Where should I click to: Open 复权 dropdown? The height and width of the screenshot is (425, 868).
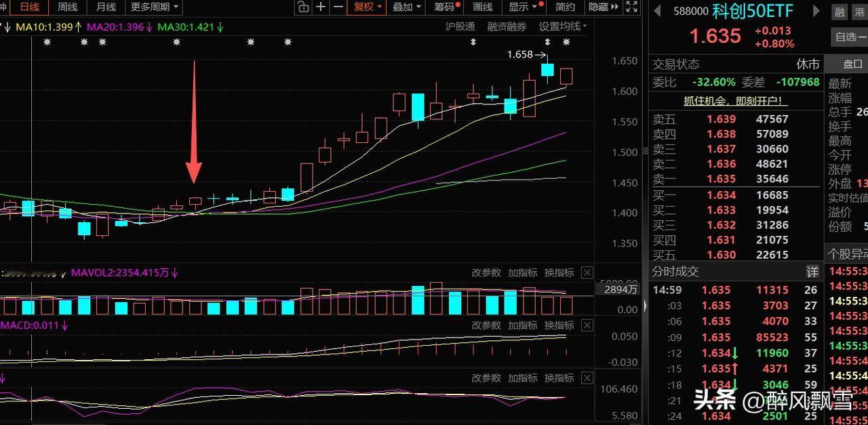pos(368,7)
